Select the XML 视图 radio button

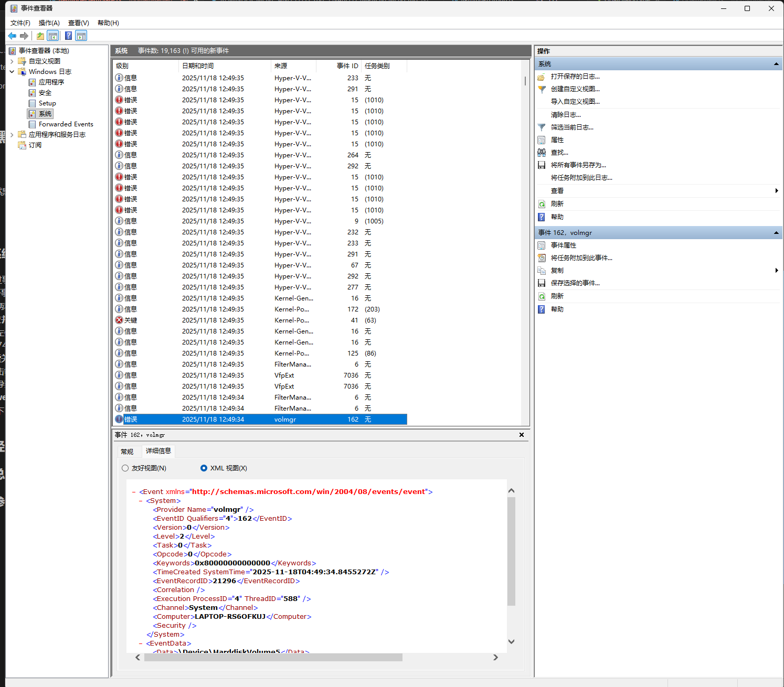(x=204, y=468)
